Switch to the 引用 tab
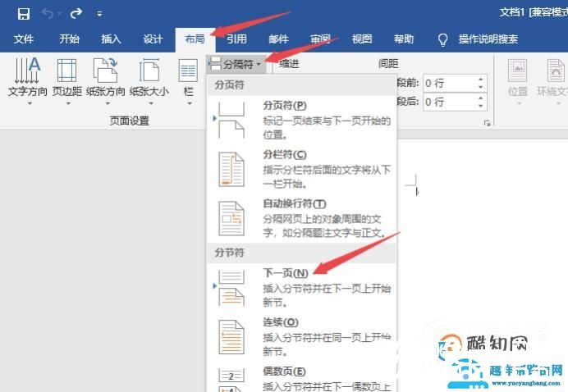Image resolution: width=568 pixels, height=392 pixels. pos(236,39)
